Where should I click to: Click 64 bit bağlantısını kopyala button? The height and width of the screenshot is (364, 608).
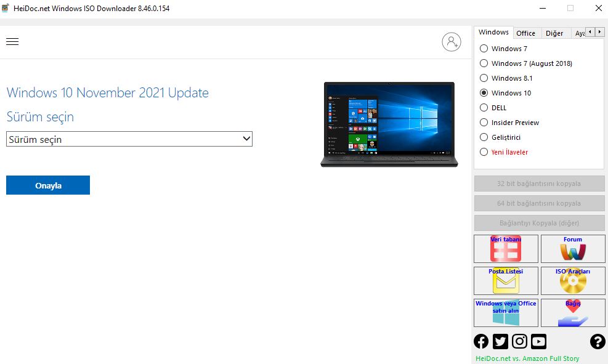(x=539, y=203)
